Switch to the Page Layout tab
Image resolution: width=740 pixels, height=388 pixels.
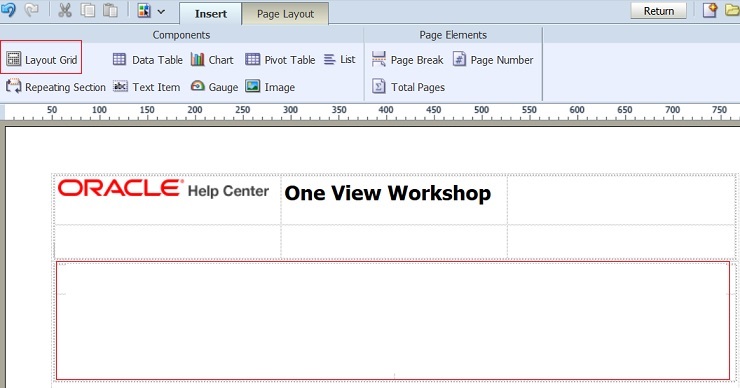click(x=285, y=14)
